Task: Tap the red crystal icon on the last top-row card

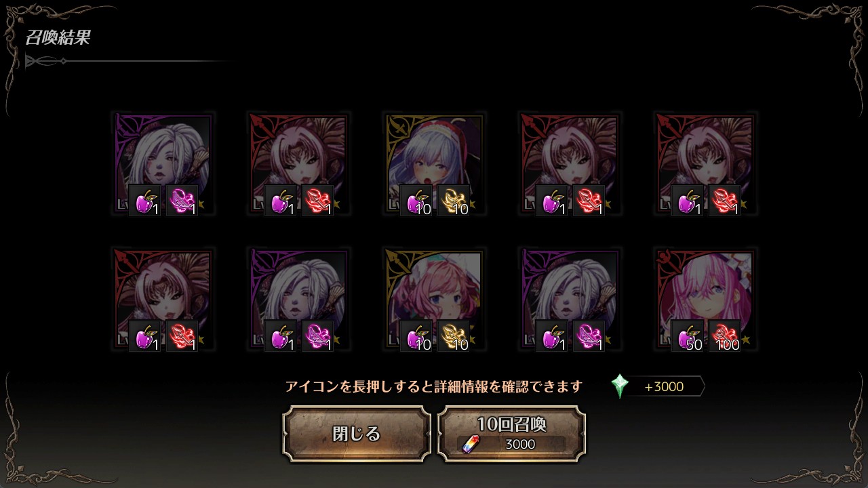Action: (x=725, y=201)
